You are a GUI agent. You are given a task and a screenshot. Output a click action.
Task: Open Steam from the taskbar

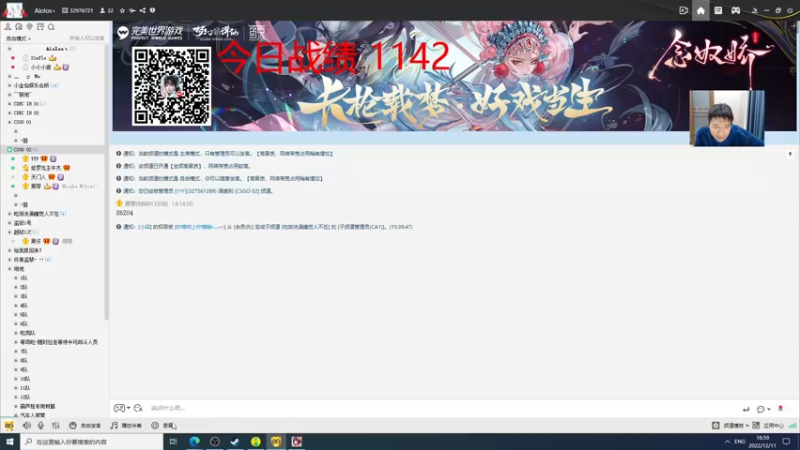[235, 441]
